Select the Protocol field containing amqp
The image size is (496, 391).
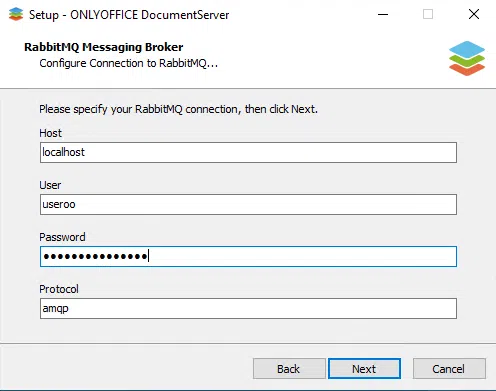(248, 309)
